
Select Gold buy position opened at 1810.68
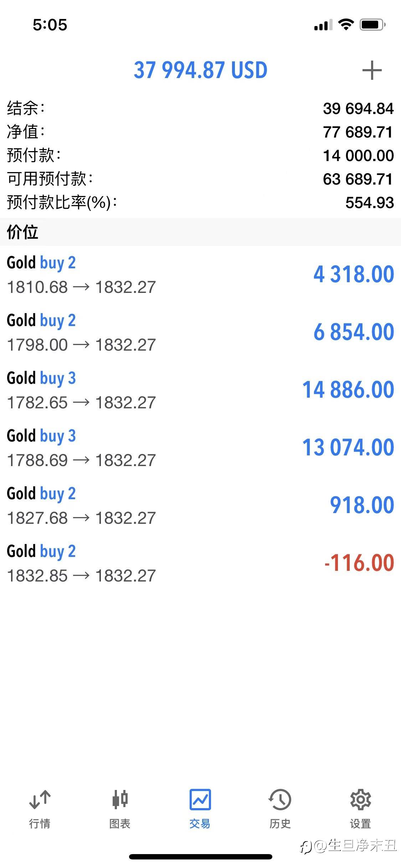tap(200, 275)
